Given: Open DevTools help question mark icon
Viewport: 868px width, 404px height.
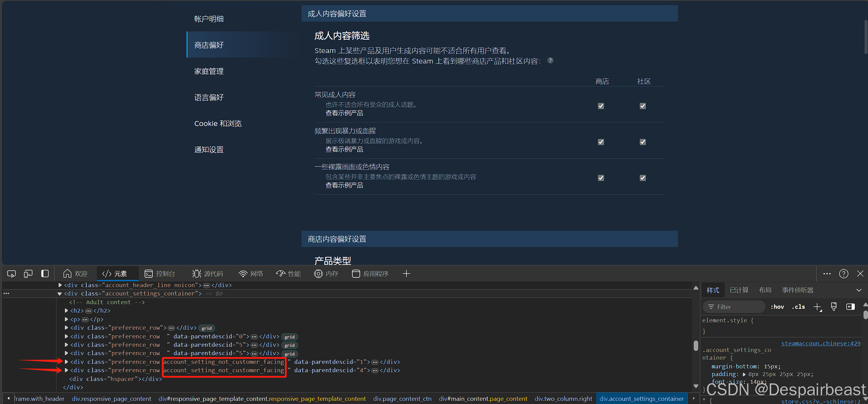Looking at the screenshot, I should 844,274.
